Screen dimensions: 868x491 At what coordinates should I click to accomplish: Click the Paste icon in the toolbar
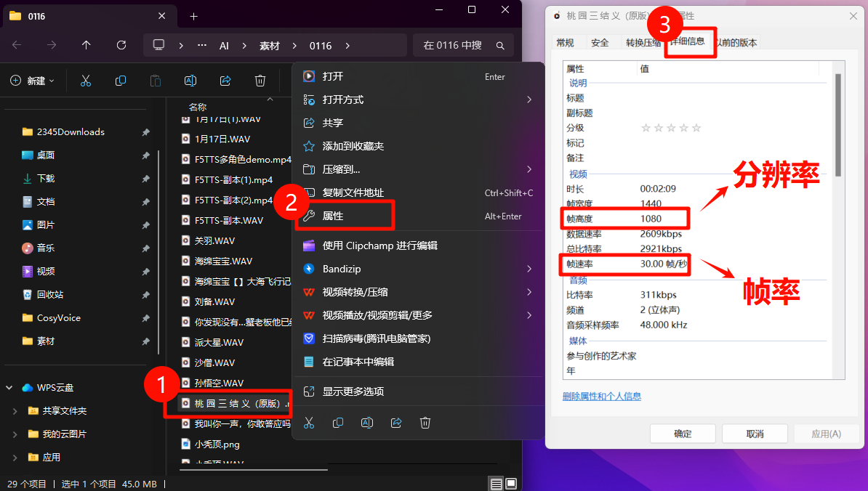[x=155, y=81]
